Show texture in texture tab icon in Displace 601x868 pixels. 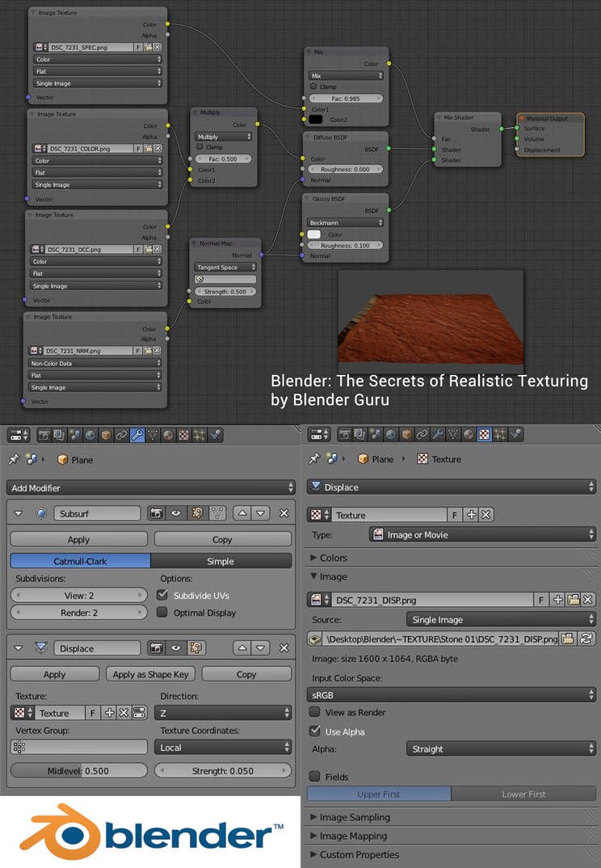139,713
